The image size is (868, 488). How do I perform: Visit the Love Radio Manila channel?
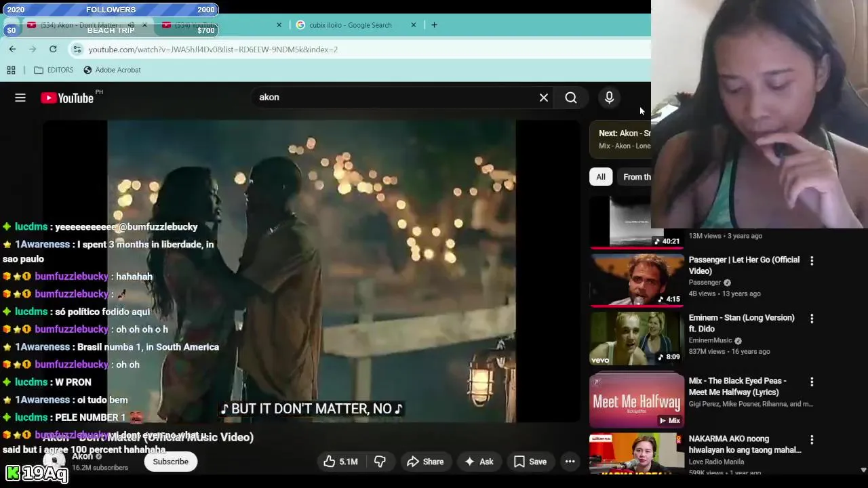click(x=716, y=462)
